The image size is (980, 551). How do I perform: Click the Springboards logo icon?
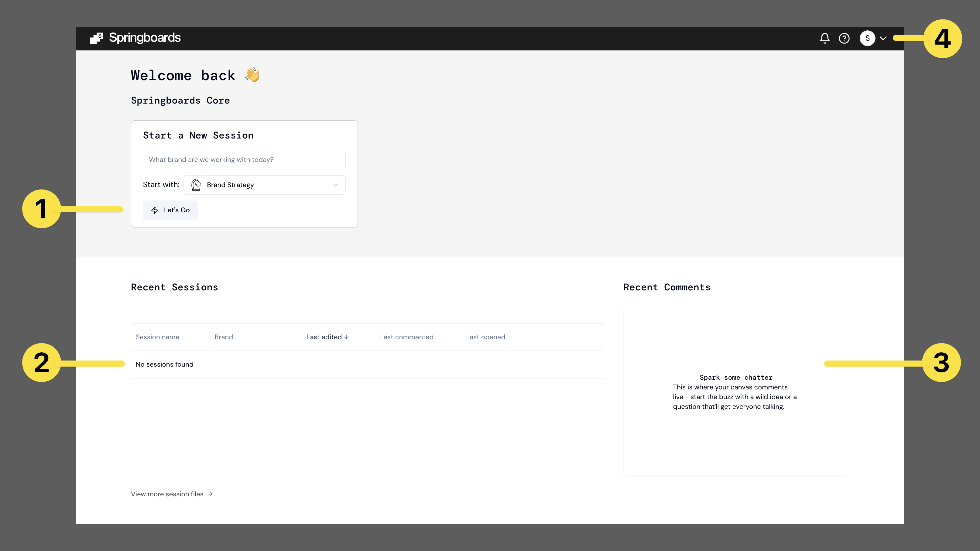click(96, 38)
